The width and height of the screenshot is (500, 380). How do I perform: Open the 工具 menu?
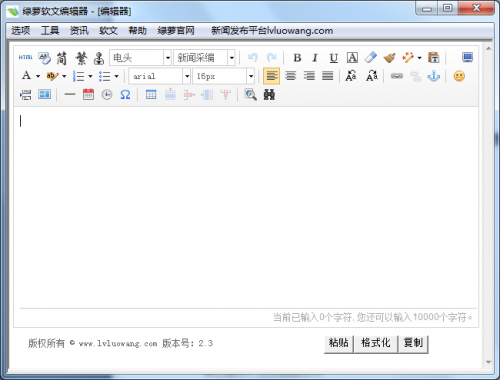pos(50,31)
